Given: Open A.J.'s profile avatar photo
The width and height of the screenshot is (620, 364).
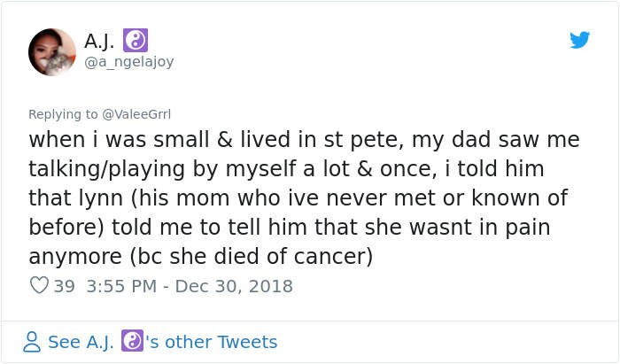Looking at the screenshot, I should click(x=51, y=50).
